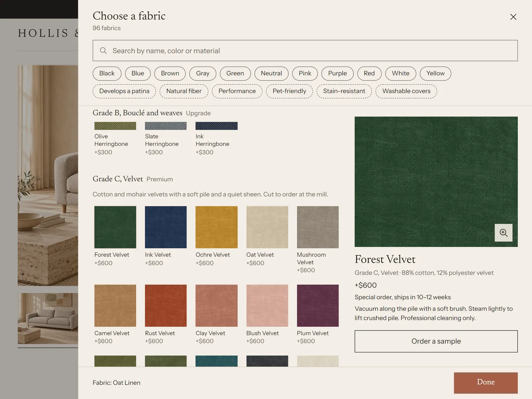Toggle the Neutral color filter
Image resolution: width=532 pixels, height=399 pixels.
point(271,73)
